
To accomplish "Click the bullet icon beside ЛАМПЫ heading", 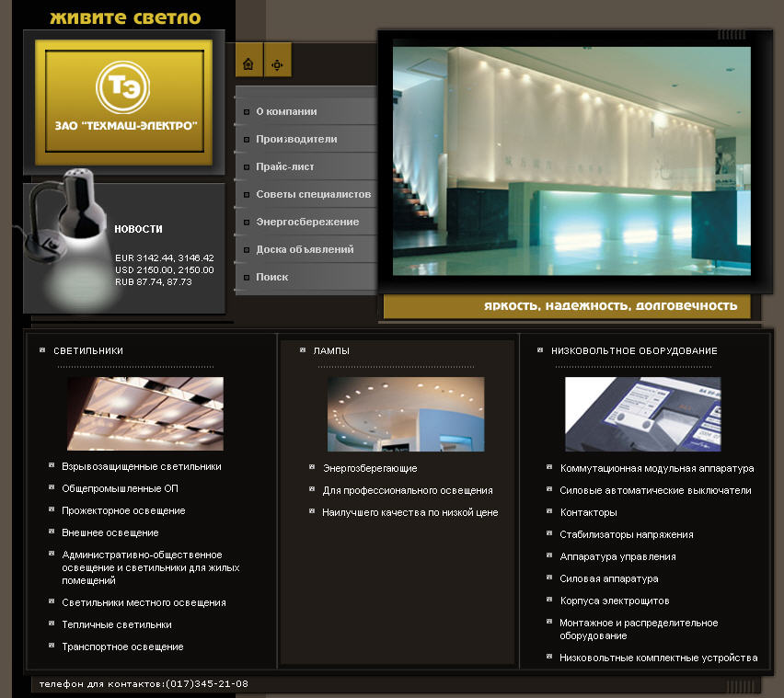I will [302, 350].
